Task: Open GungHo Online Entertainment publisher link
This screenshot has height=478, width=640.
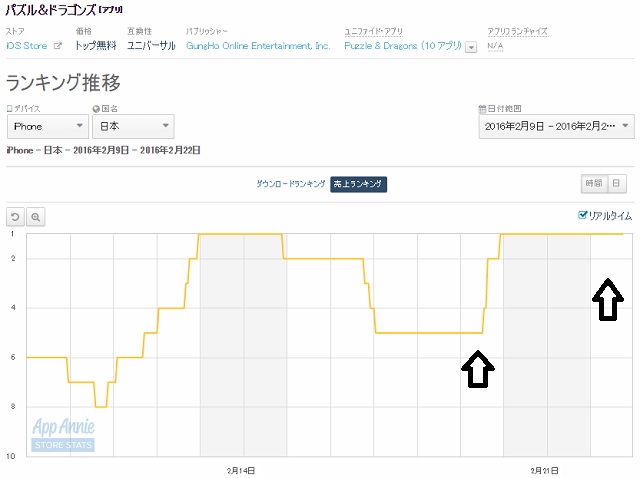Action: point(258,46)
